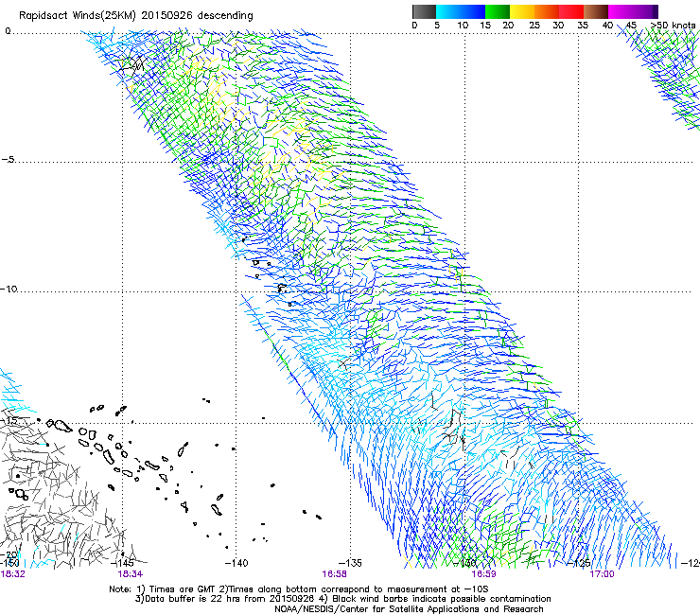
Task: Click the purple '18:32' time label
Action: (x=13, y=574)
